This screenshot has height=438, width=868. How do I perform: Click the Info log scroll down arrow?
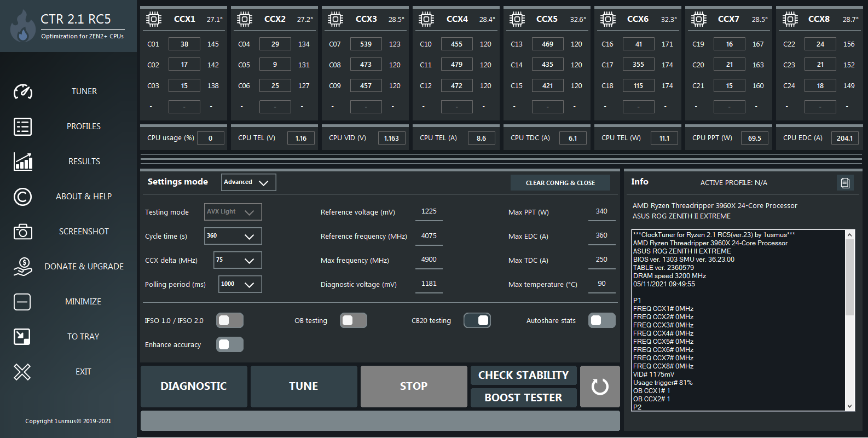pyautogui.click(x=849, y=406)
